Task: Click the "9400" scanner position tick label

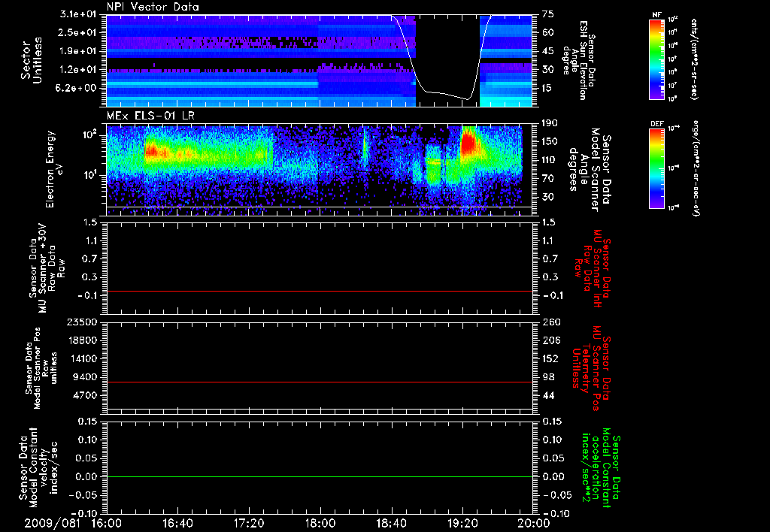Action: 86,377
